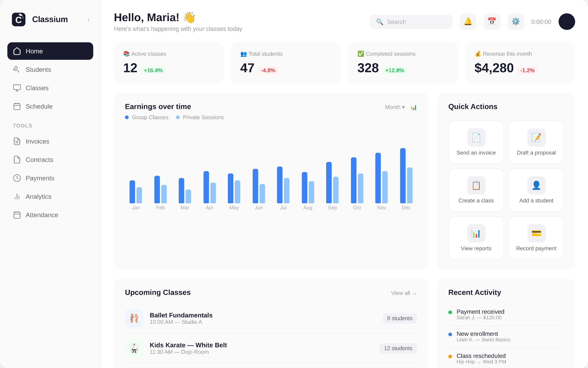Open Payments tool
This screenshot has width=588, height=368.
(50, 178)
